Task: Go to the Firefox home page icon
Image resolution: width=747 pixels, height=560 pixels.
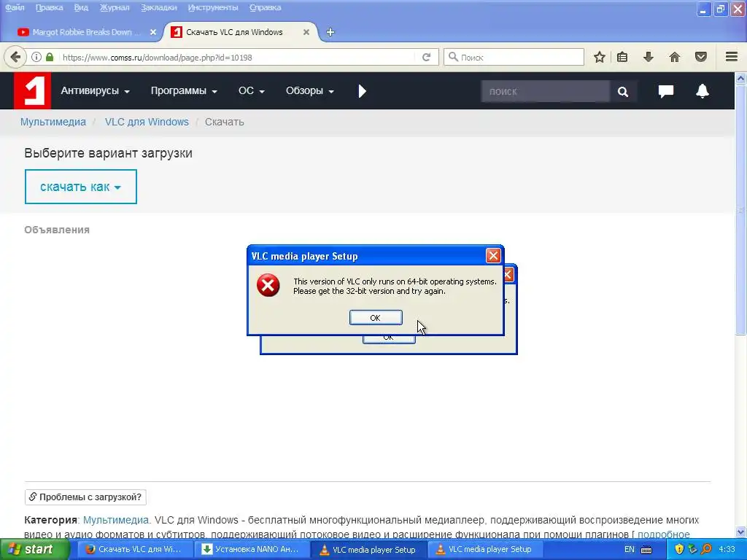Action: click(675, 57)
